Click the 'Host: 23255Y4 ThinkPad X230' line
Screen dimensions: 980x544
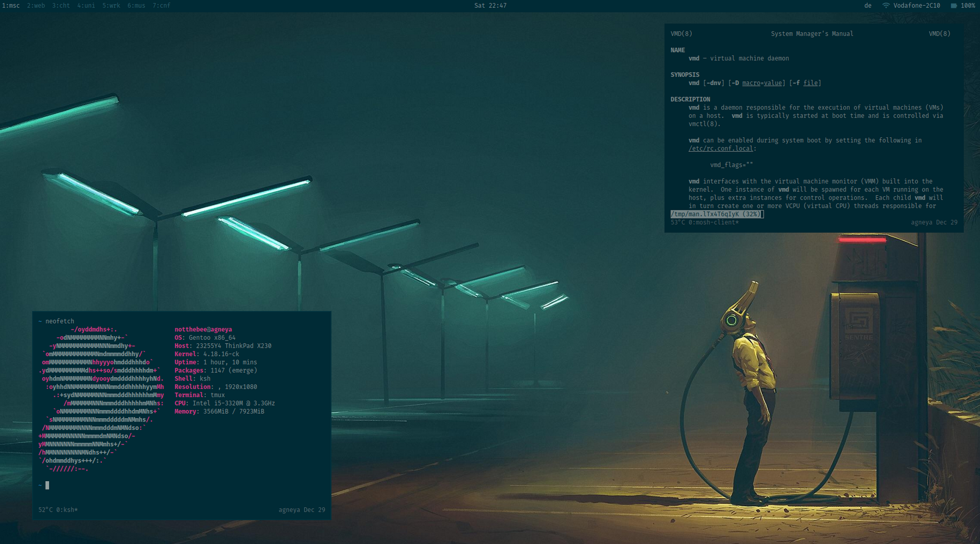[x=223, y=346]
